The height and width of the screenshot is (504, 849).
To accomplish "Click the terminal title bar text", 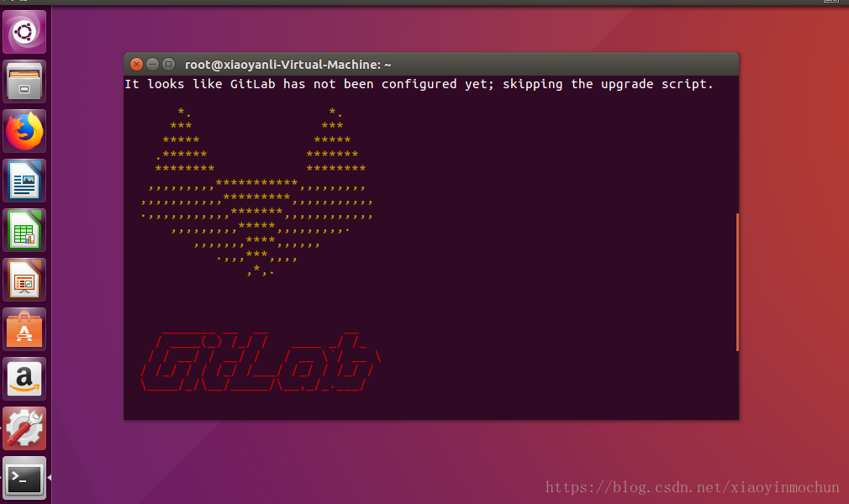I will [288, 65].
